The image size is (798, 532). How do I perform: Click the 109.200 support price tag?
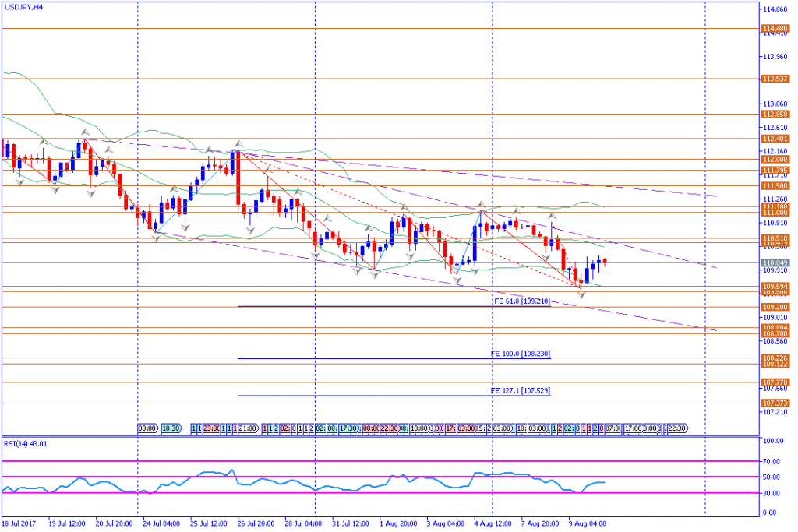point(774,307)
